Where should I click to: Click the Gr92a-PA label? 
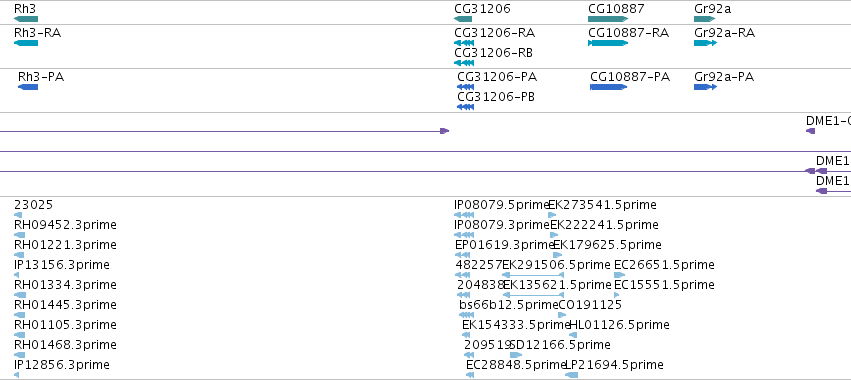724,77
